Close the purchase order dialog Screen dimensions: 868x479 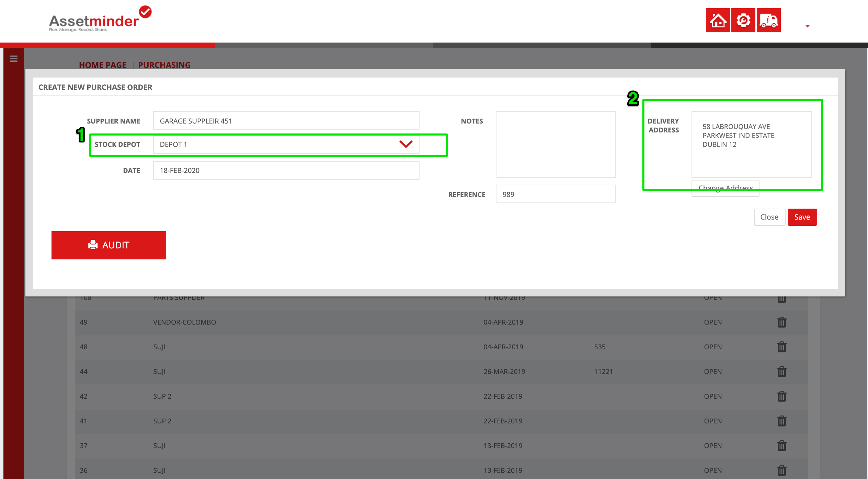[769, 217]
